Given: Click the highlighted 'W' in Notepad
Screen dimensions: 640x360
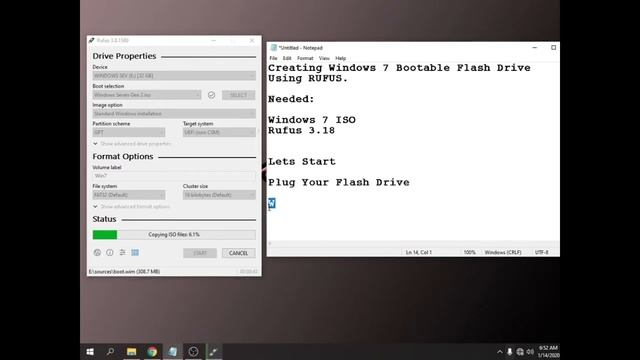Looking at the screenshot, I should (272, 203).
